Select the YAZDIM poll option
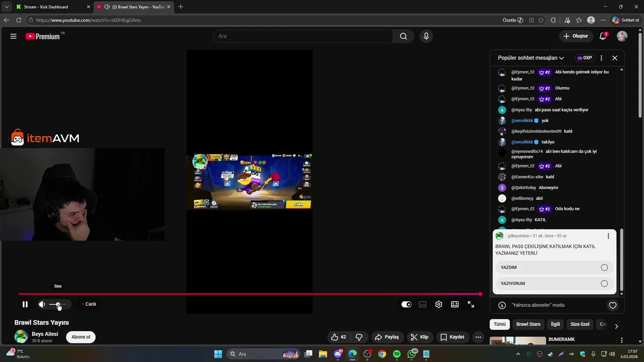644x362 pixels. (554, 267)
